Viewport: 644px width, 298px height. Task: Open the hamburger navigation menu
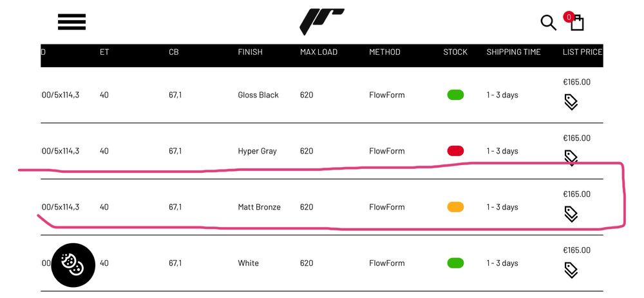(x=71, y=22)
